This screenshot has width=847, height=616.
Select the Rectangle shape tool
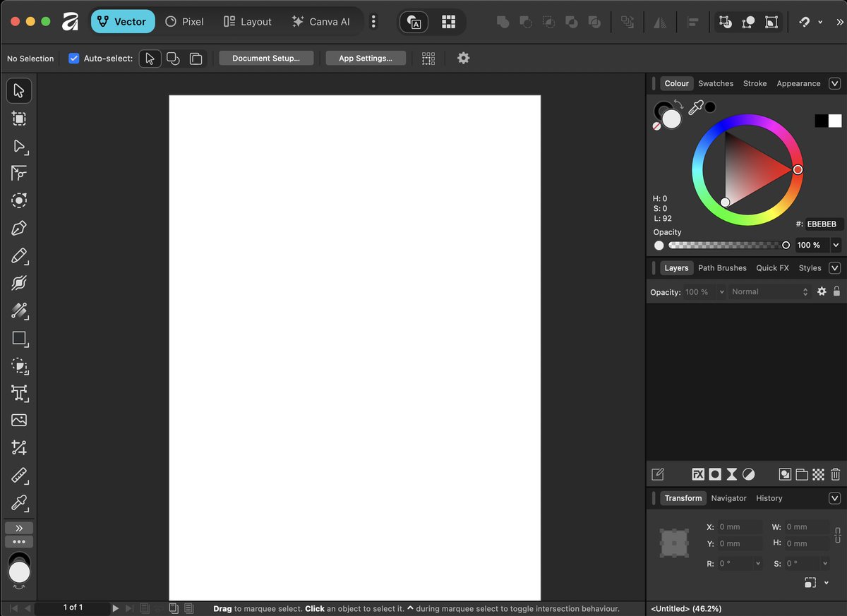point(19,338)
